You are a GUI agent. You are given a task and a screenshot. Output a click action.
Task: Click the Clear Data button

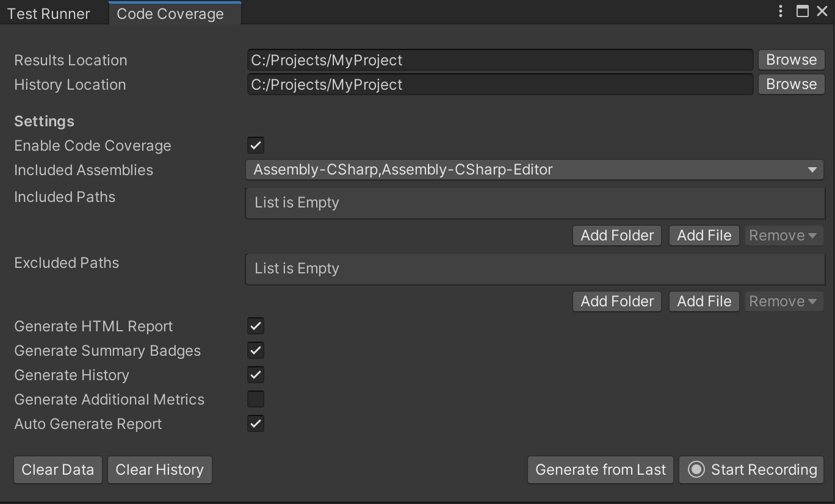(x=57, y=470)
